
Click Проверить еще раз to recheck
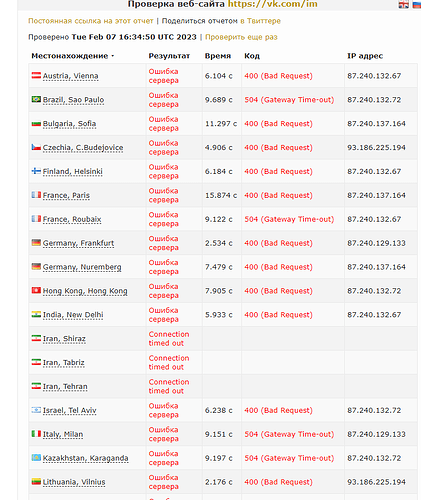pos(241,37)
